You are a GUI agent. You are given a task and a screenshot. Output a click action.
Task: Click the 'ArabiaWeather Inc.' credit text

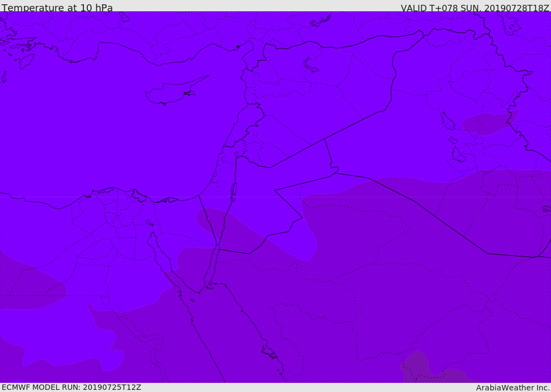[x=513, y=388]
